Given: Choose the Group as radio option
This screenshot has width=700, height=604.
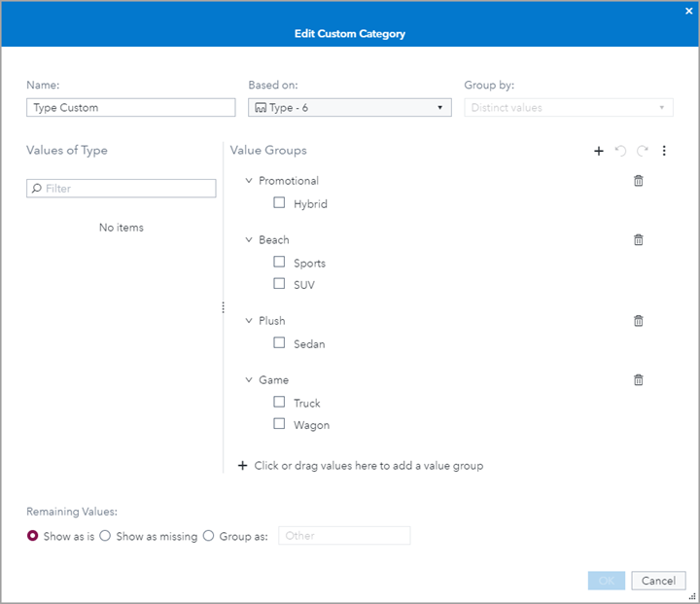Looking at the screenshot, I should click(209, 536).
